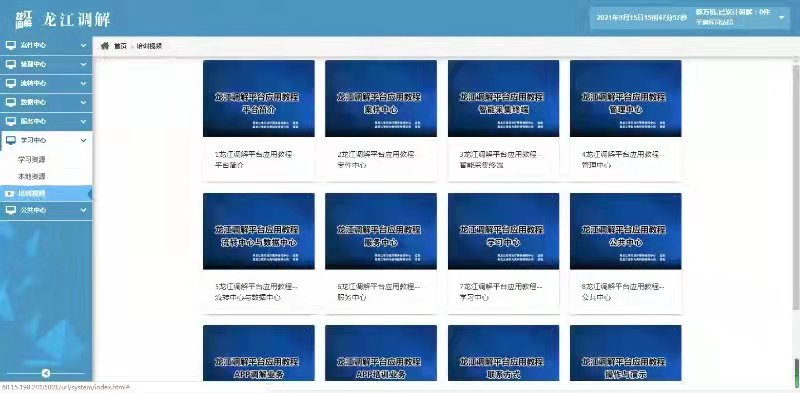Expand 公共中心 with its chevron

[84, 210]
